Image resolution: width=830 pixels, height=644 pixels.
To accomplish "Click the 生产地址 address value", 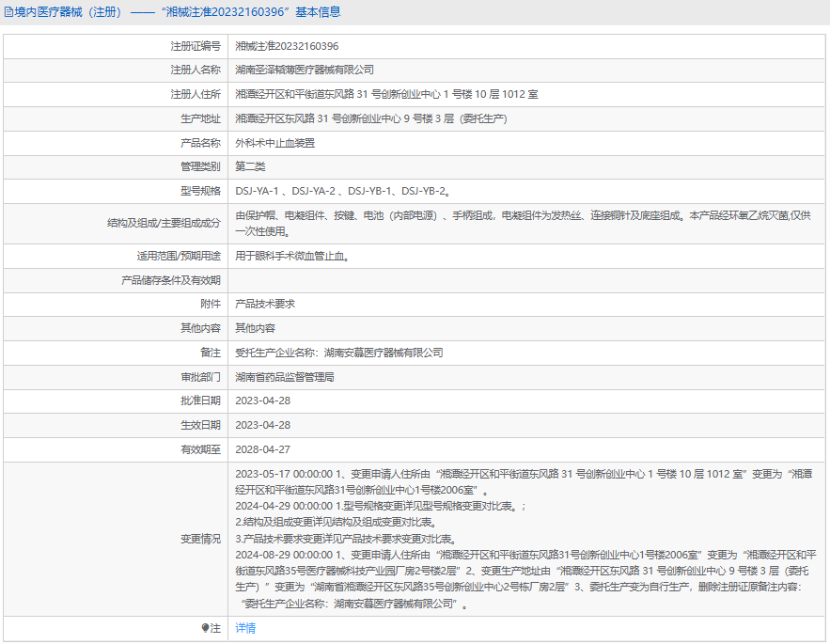I will [370, 118].
